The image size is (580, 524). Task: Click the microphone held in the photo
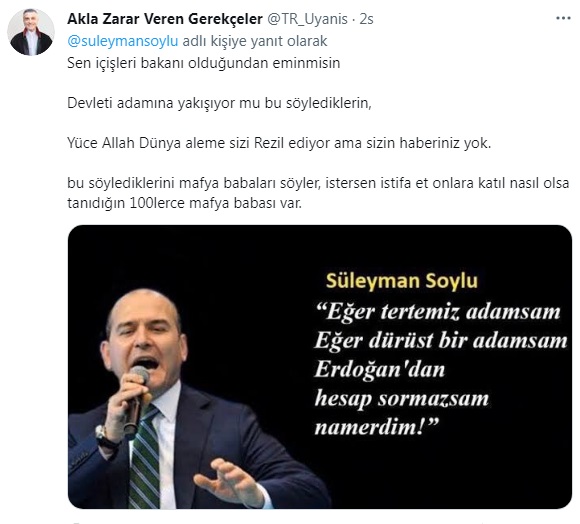pos(136,399)
